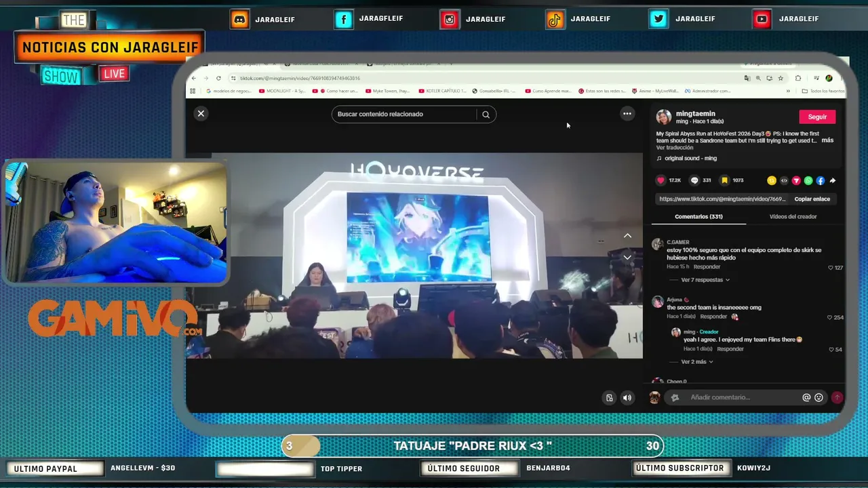The height and width of the screenshot is (488, 868).
Task: Reload the page in the browser
Action: (218, 78)
